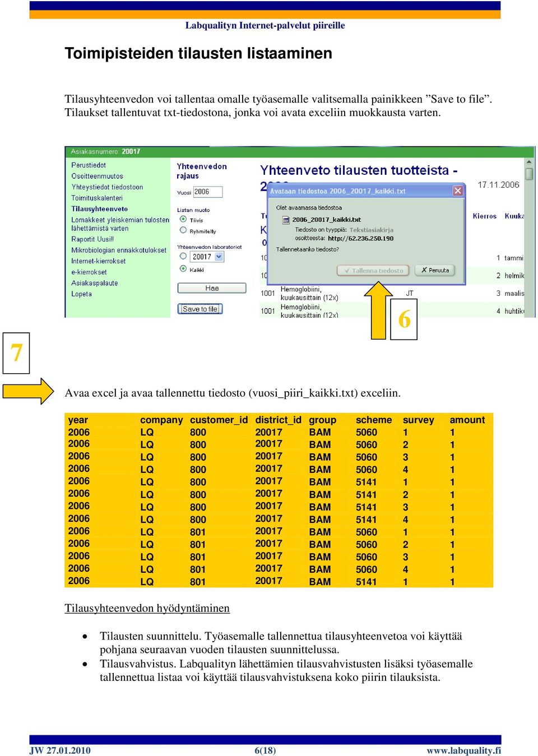Image resolution: width=538 pixels, height=756 pixels.
Task: Open Toimituskalenteri in the left menu
Action: point(97,198)
